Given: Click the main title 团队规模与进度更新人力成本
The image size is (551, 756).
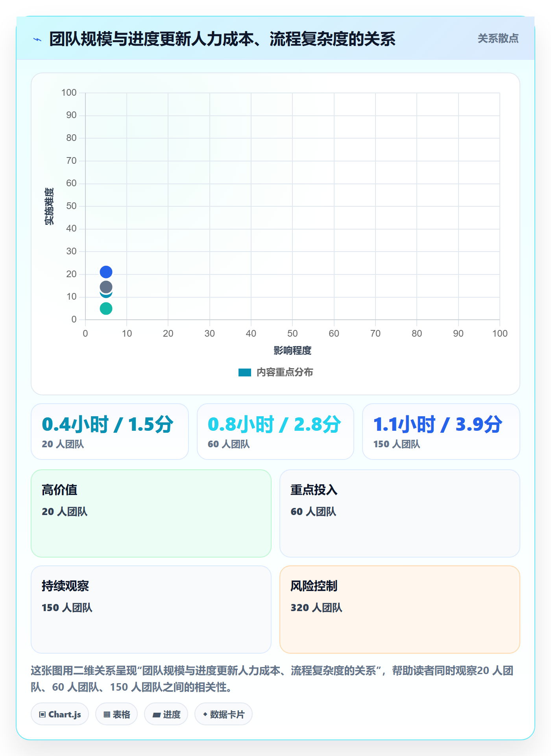Looking at the screenshot, I should (x=222, y=39).
